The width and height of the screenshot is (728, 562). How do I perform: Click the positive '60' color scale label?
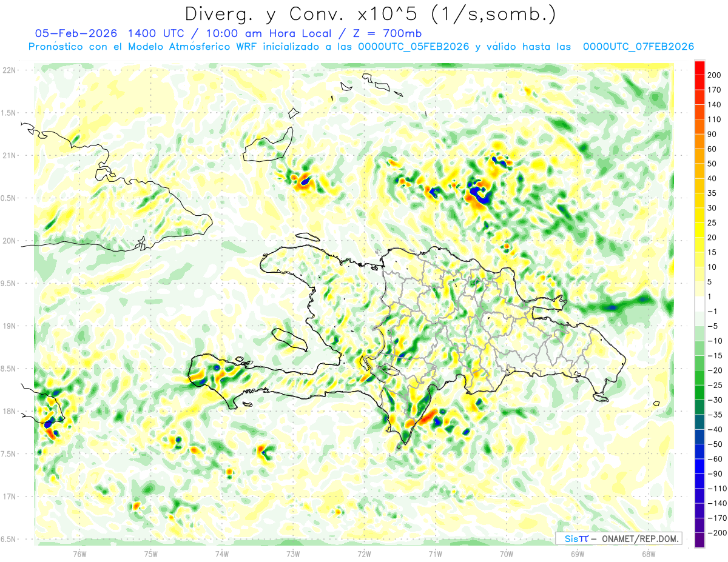[712, 149]
